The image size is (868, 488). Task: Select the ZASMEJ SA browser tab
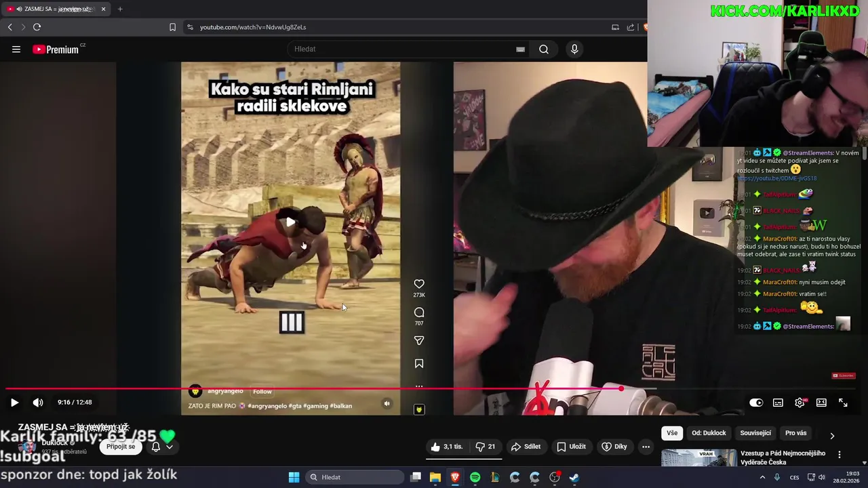click(57, 9)
